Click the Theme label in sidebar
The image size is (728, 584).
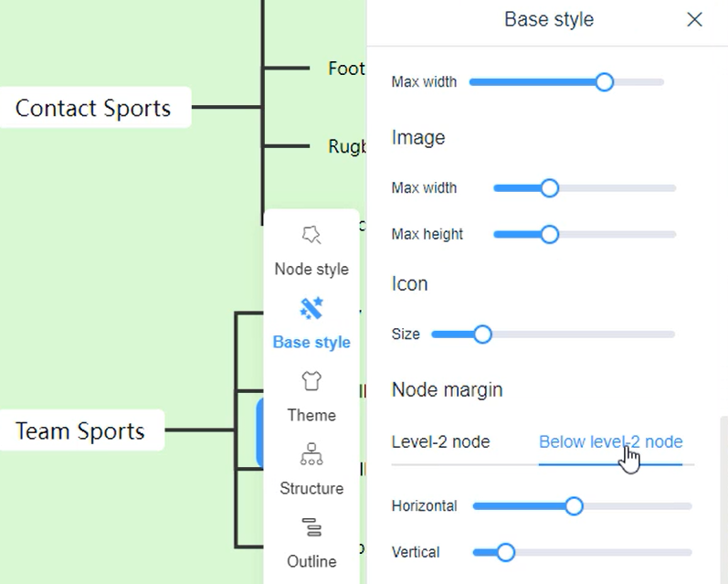coord(311,415)
